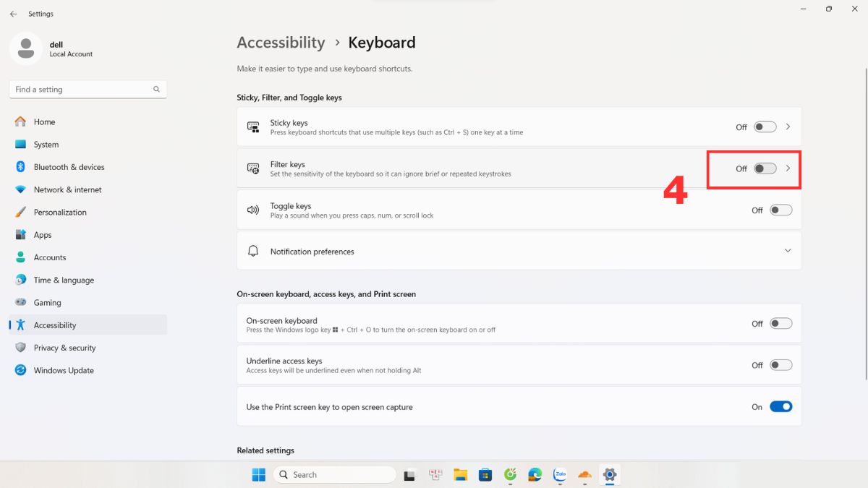868x488 pixels.
Task: Go to Time & language settings
Action: tap(64, 281)
